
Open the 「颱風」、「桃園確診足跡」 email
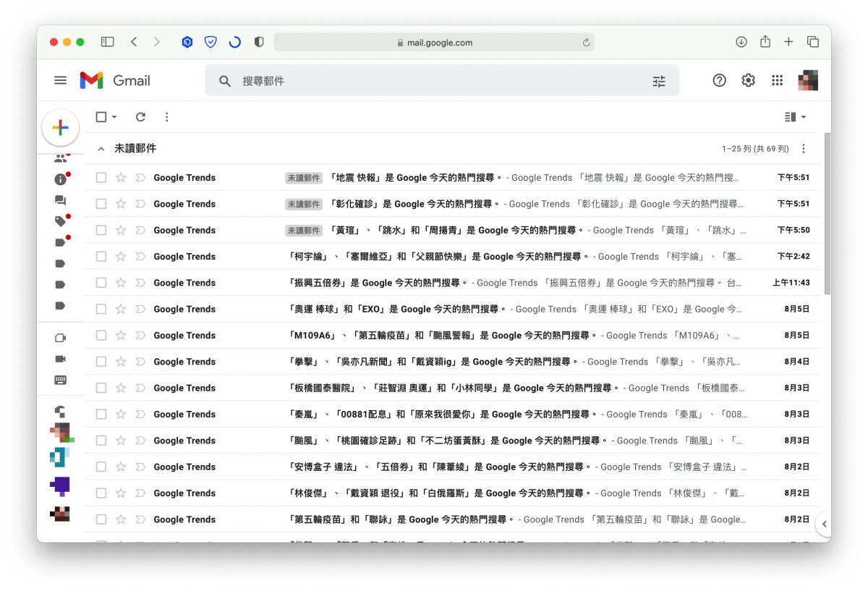coord(452,441)
